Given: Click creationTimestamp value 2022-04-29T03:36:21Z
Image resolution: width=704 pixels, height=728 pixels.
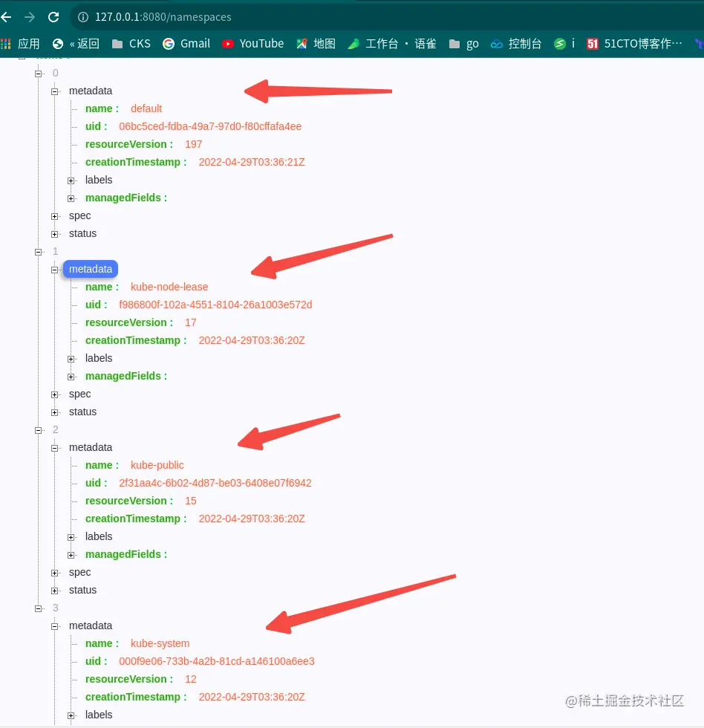Looking at the screenshot, I should click(x=252, y=162).
